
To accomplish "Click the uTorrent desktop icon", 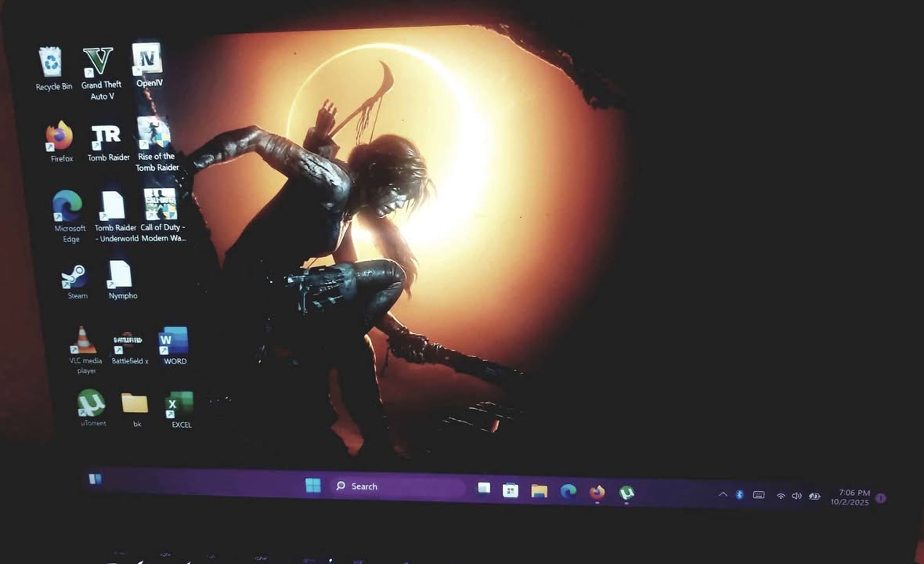I will coord(91,404).
